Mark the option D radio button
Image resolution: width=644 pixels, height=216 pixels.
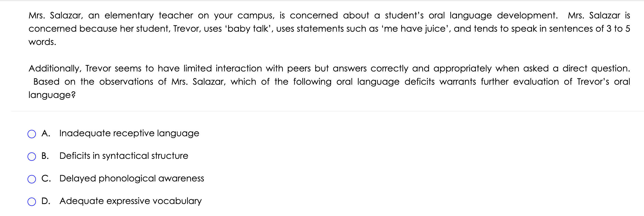point(31,202)
